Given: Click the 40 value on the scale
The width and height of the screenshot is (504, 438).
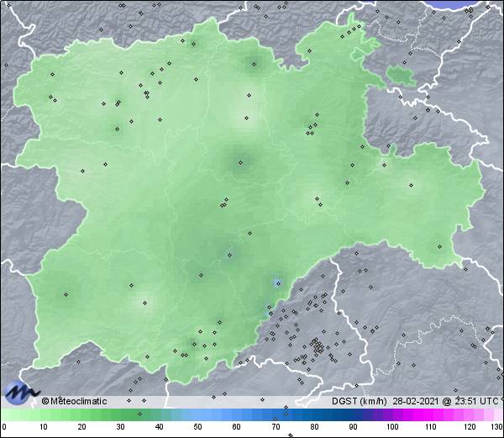Looking at the screenshot, I should [x=160, y=427].
